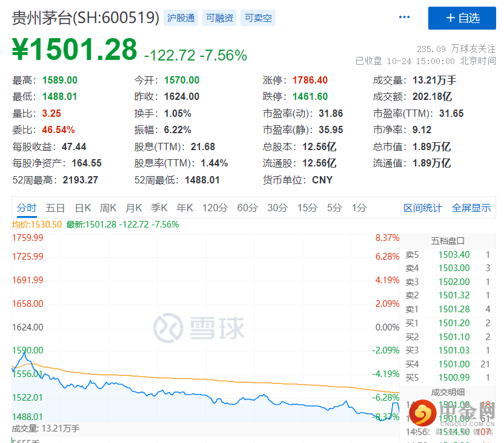Switch to the 周K chart tab
504x443 pixels.
click(x=108, y=208)
